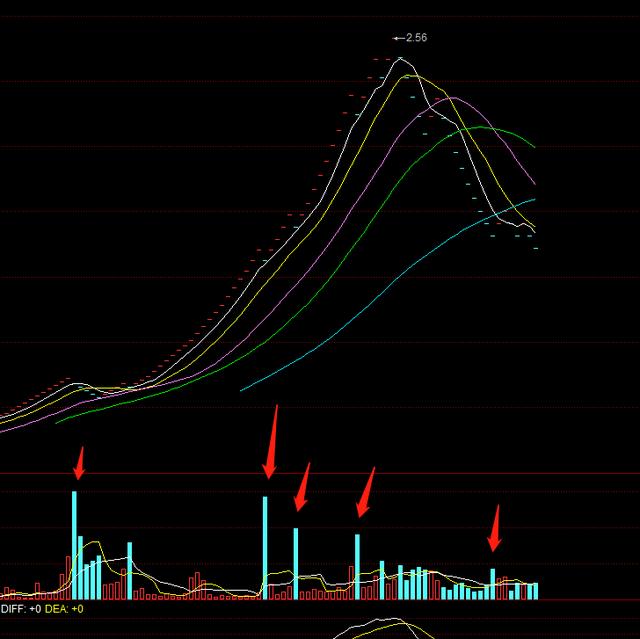Click the tallest cyan volume bar
This screenshot has height=639, width=640.
click(x=74, y=545)
